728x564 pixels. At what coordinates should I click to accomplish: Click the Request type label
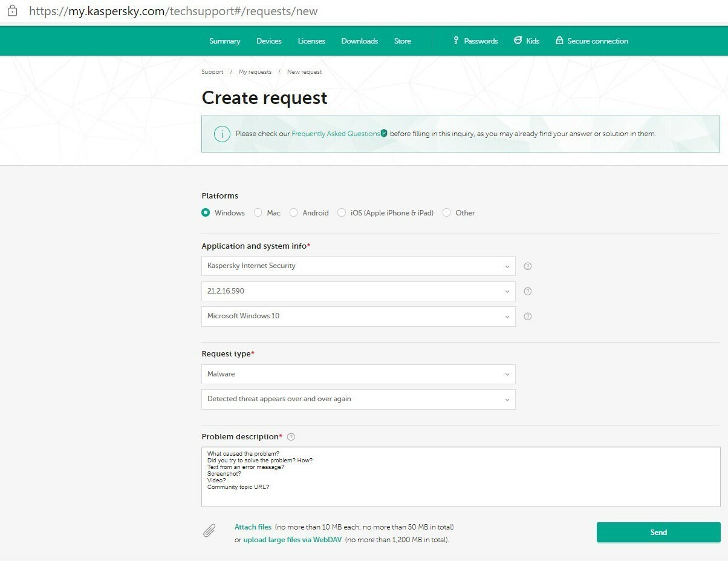click(228, 354)
